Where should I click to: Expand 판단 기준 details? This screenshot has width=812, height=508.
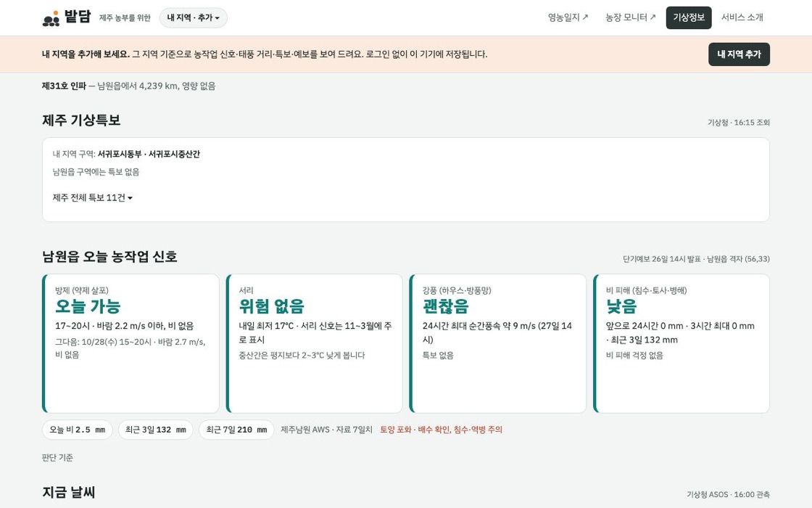[x=57, y=457]
